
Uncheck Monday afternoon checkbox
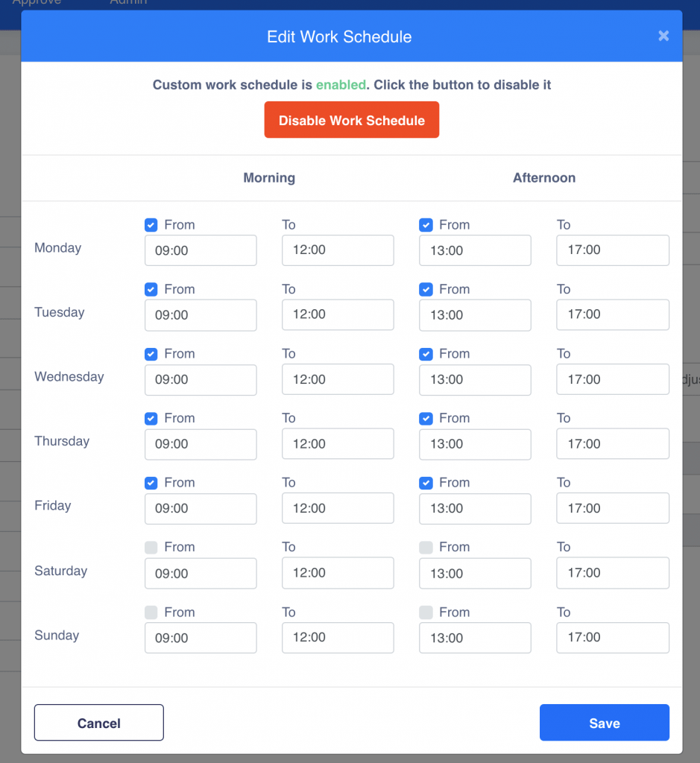tap(426, 225)
